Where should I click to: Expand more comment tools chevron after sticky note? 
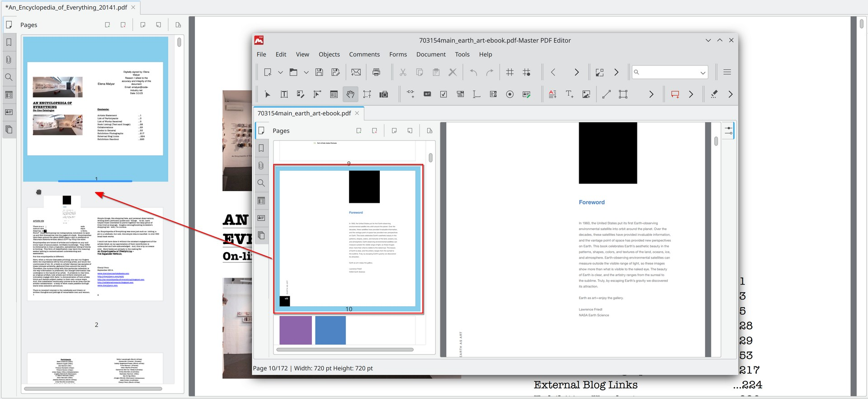pyautogui.click(x=691, y=94)
